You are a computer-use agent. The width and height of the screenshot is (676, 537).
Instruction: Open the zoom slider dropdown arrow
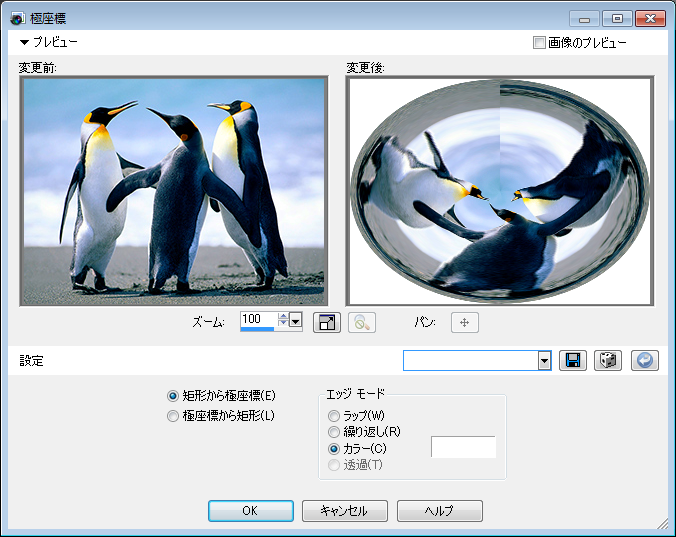click(295, 321)
